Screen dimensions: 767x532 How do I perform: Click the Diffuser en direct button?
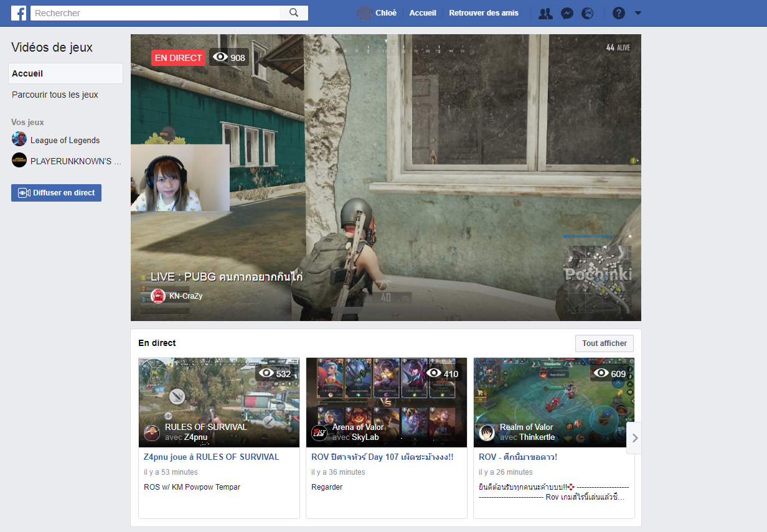[x=56, y=193]
